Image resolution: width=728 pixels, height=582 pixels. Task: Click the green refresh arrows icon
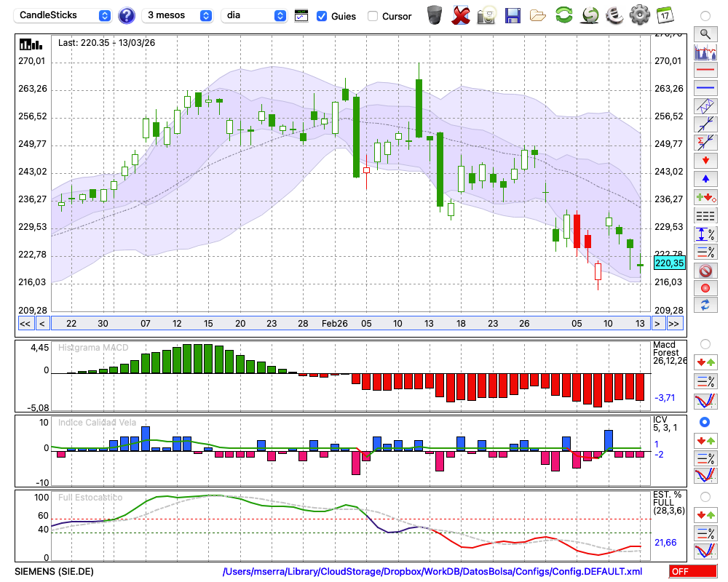(563, 15)
